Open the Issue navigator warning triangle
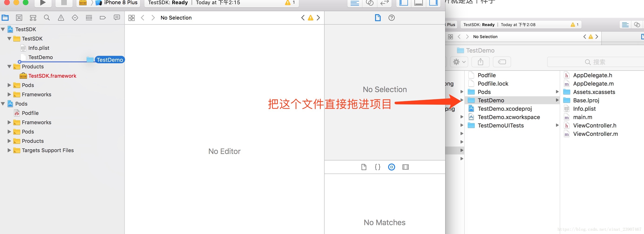The height and width of the screenshot is (234, 644). click(x=61, y=18)
